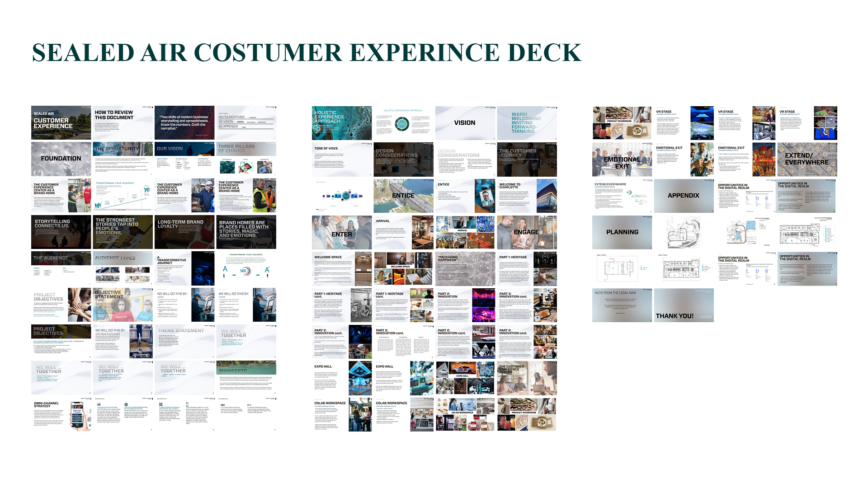This screenshot has width=868, height=488.
Task: Click the Long-Term Brand Loyalty slide
Action: (184, 232)
